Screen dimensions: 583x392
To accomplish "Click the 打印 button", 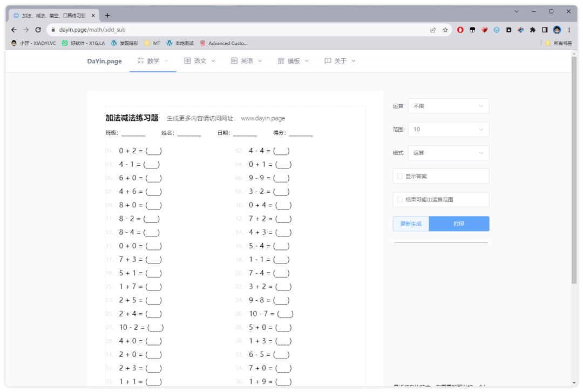I will [459, 224].
